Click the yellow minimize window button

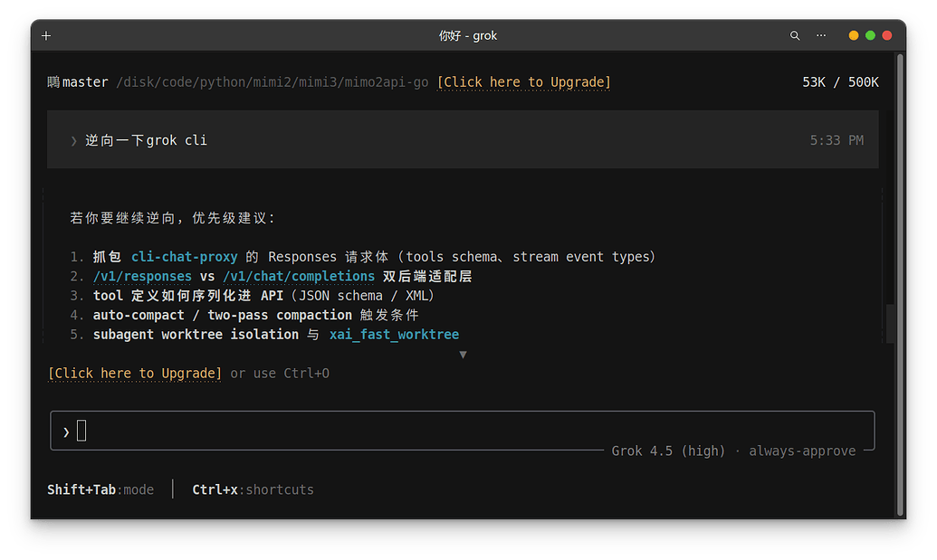pos(854,36)
